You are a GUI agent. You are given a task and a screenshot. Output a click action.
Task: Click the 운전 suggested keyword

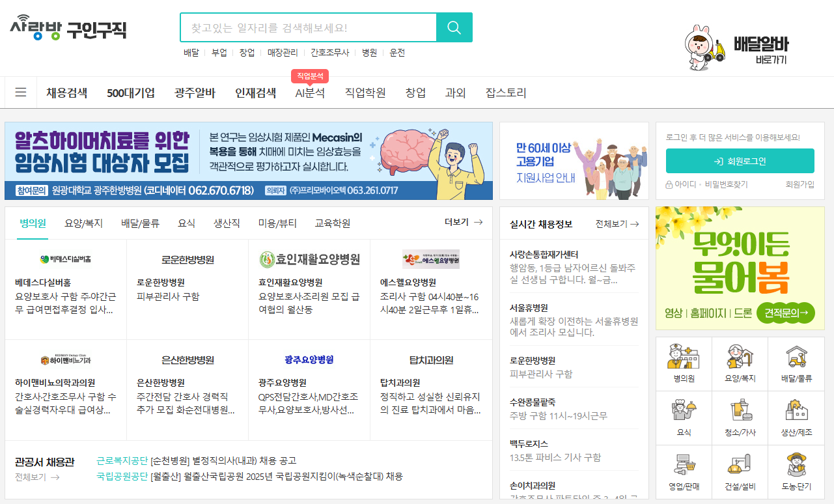(397, 53)
